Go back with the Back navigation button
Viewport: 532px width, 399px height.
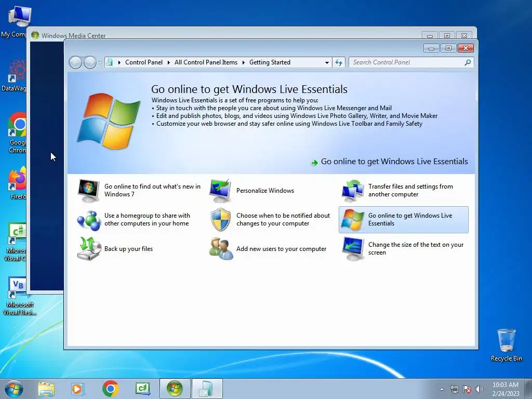[x=75, y=62]
